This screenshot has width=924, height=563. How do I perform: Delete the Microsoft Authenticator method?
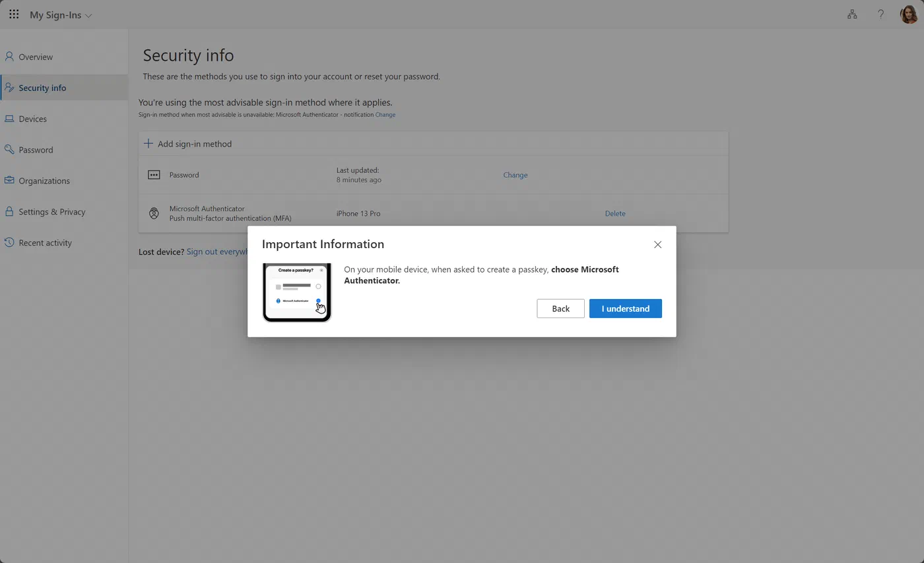point(615,213)
